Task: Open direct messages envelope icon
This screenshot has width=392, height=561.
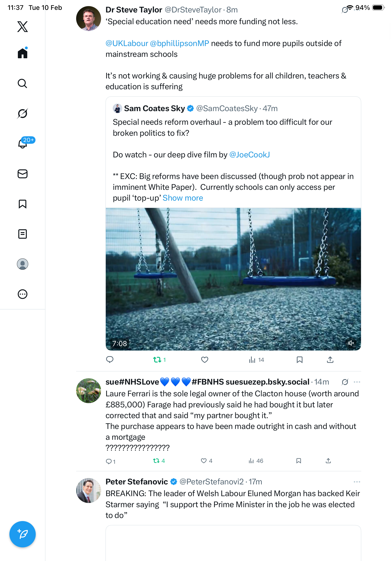Action: pyautogui.click(x=23, y=174)
